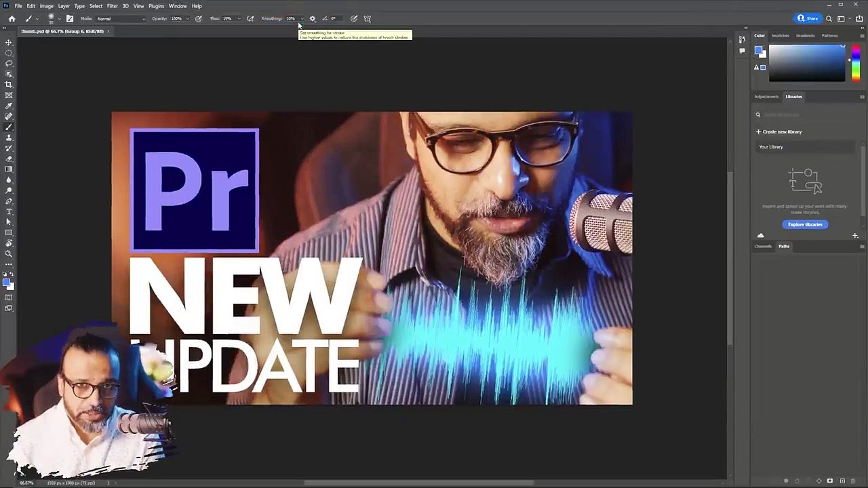Click the Home icon in options bar
This screenshot has height=488, width=868.
coord(12,18)
